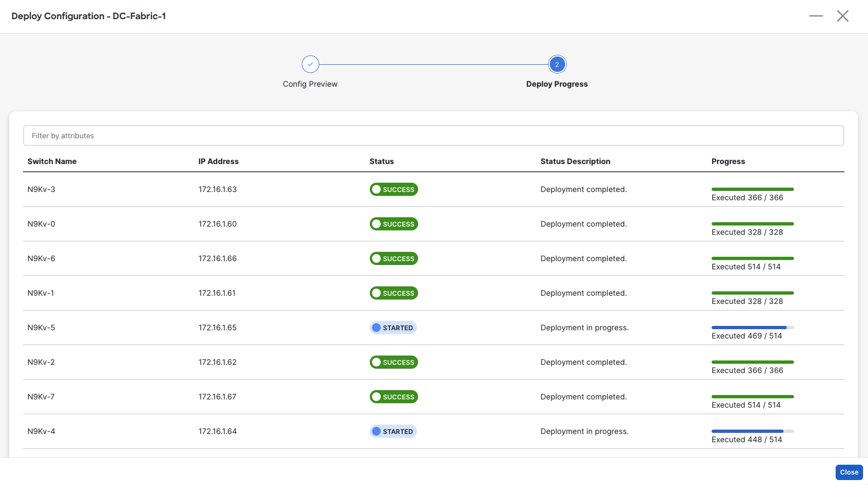Click STARTED badge for N9Kv-4
Screen dimensions: 868x485
tap(393, 431)
